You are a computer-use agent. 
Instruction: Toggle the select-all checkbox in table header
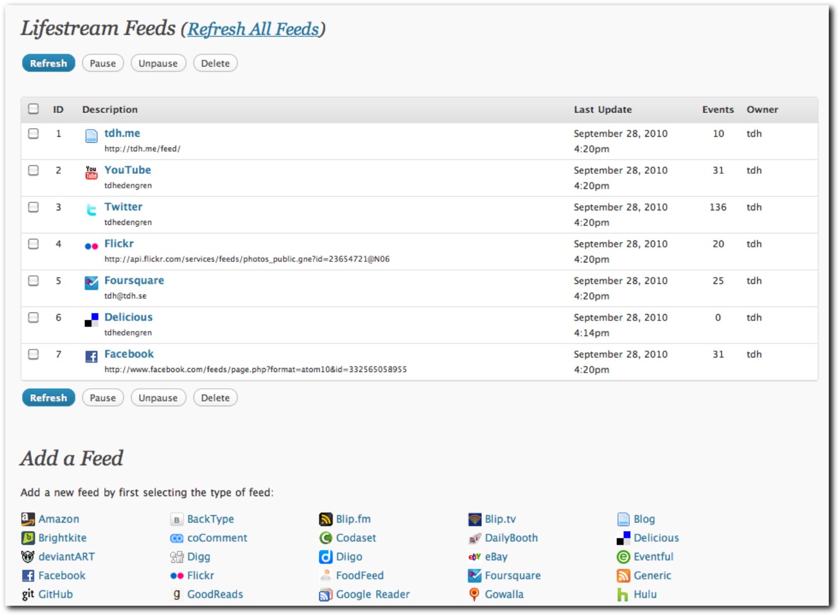(34, 108)
